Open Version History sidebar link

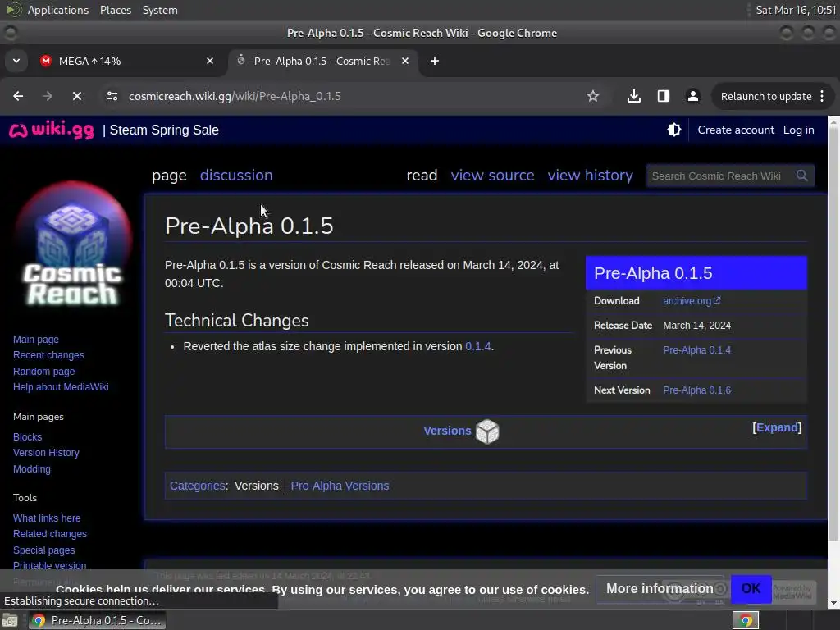pyautogui.click(x=46, y=453)
